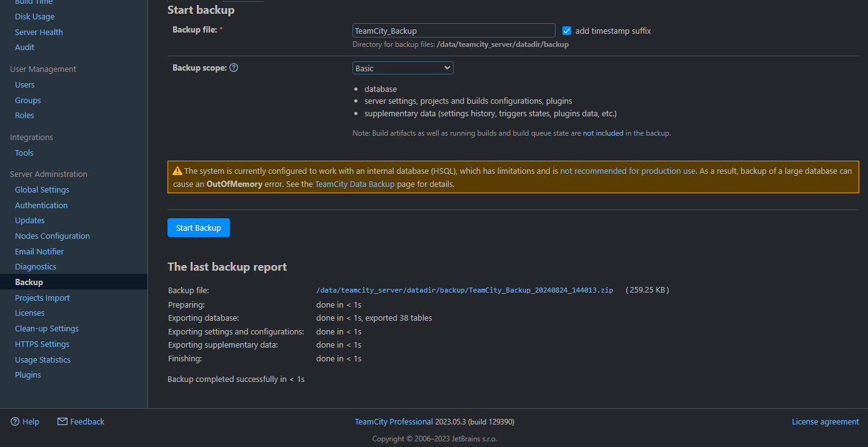This screenshot has width=868, height=447.
Task: Click the Backup scope help question icon
Action: tap(234, 68)
